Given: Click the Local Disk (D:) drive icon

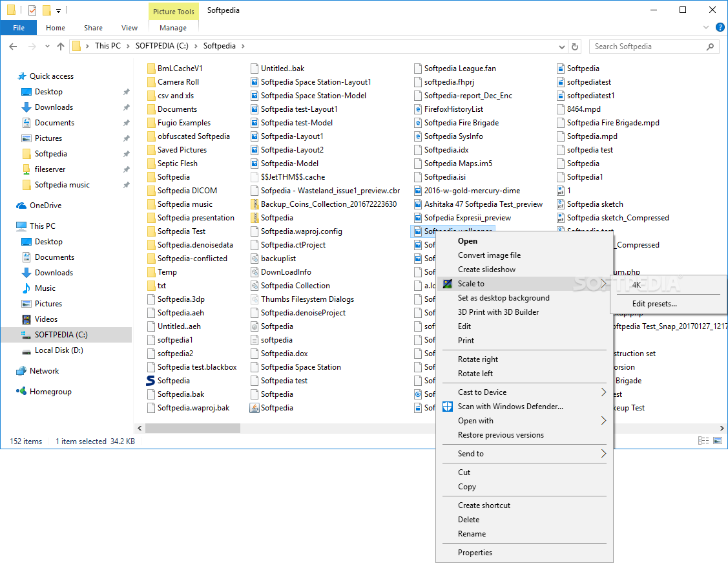Looking at the screenshot, I should pos(26,351).
